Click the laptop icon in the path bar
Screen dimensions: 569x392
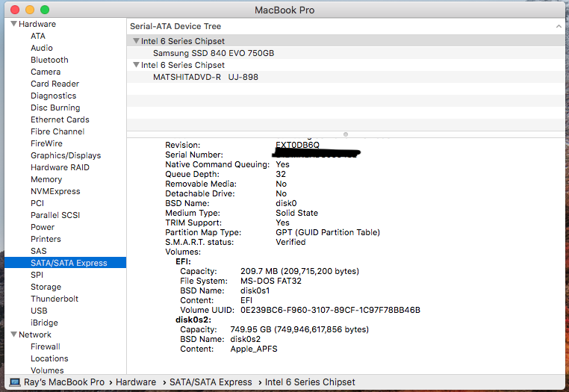coord(15,382)
